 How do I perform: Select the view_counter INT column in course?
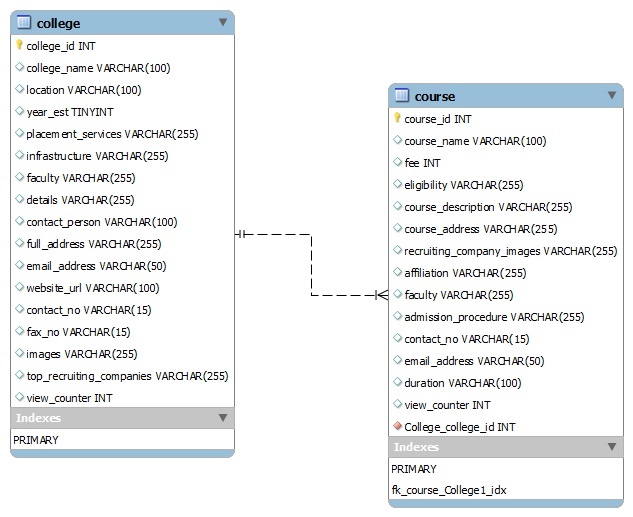pyautogui.click(x=448, y=405)
